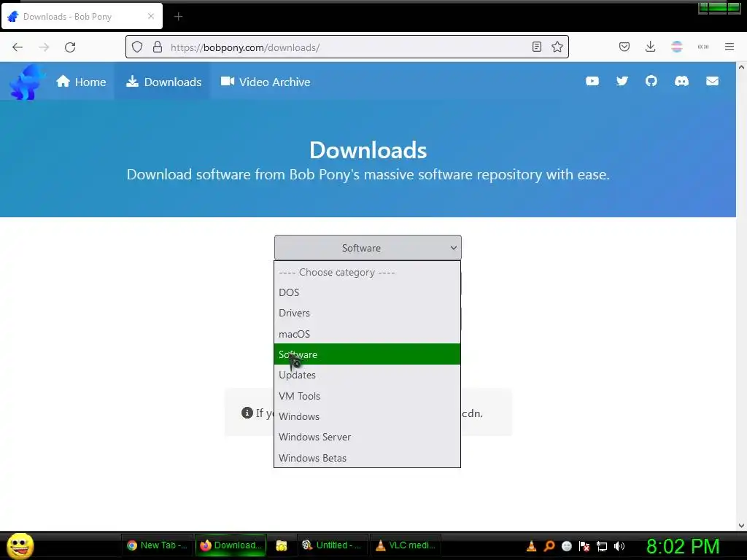
Task: Open the Downloads nav link
Action: [163, 82]
